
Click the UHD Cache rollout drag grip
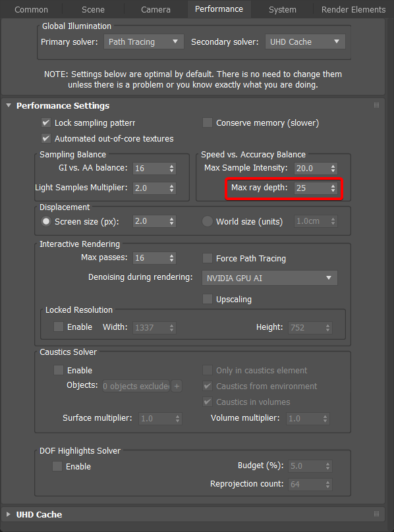tap(376, 514)
